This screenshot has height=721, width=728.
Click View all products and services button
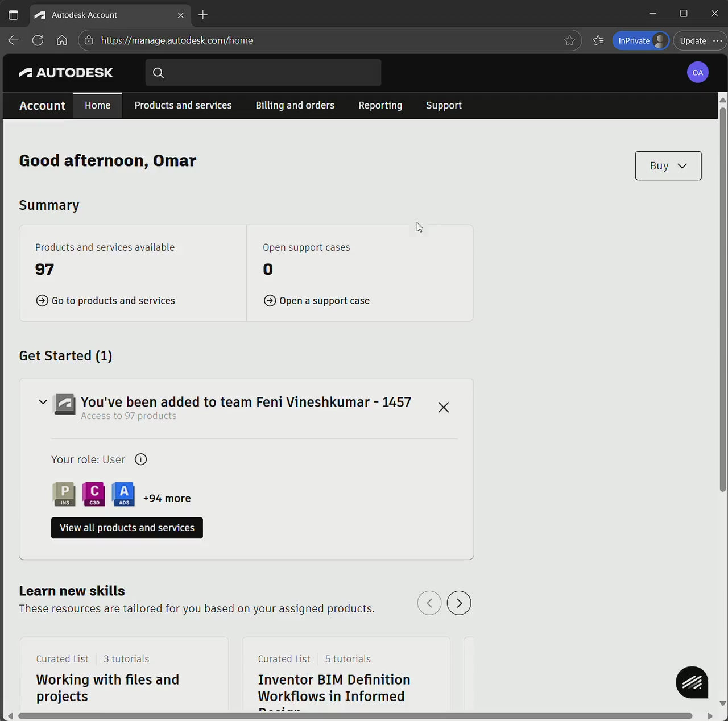click(x=127, y=528)
